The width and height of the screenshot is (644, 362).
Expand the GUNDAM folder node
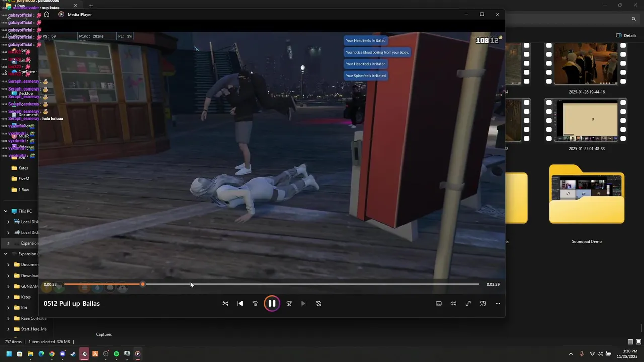point(8,286)
